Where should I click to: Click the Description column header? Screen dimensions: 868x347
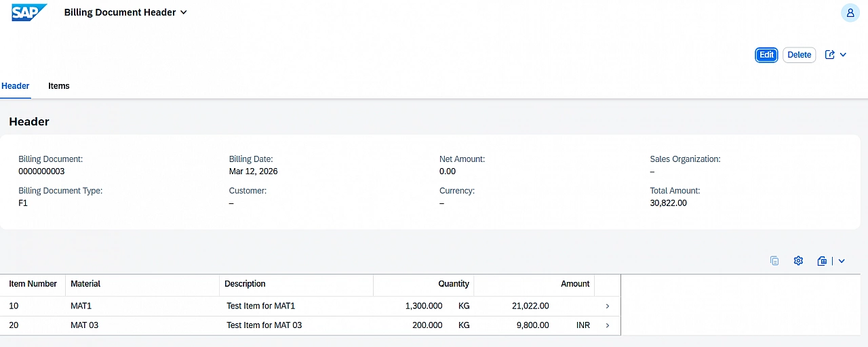tap(296, 284)
